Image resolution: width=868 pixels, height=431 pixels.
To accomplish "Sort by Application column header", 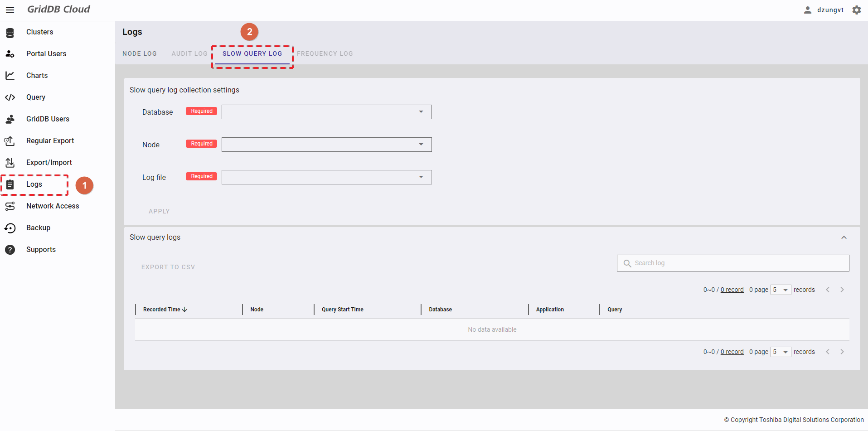I will tap(550, 310).
